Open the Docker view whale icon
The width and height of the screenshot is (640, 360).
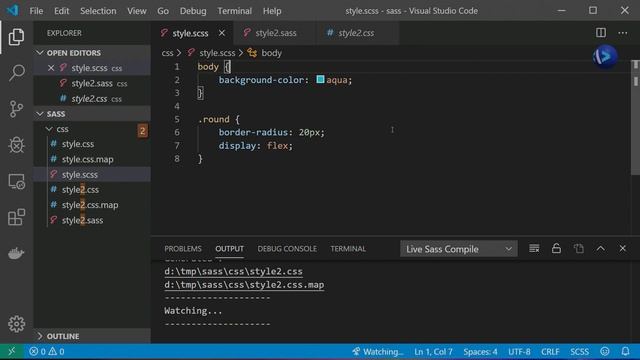tap(16, 253)
